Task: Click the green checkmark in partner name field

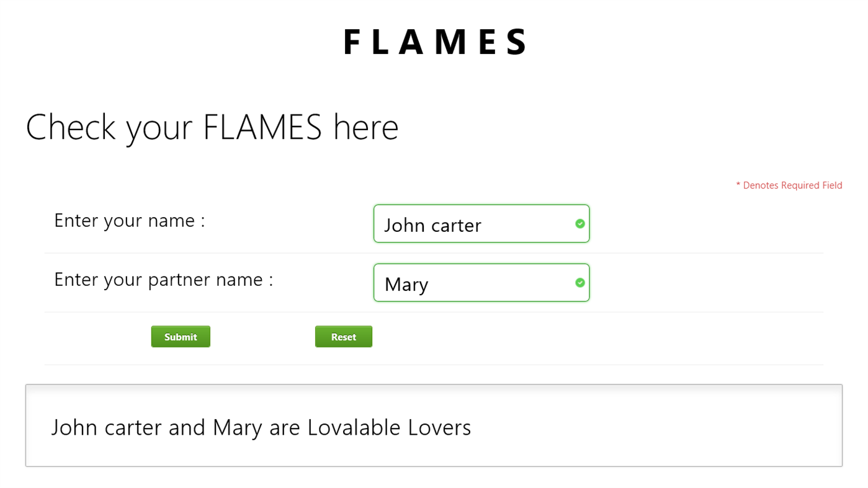Action: (580, 283)
